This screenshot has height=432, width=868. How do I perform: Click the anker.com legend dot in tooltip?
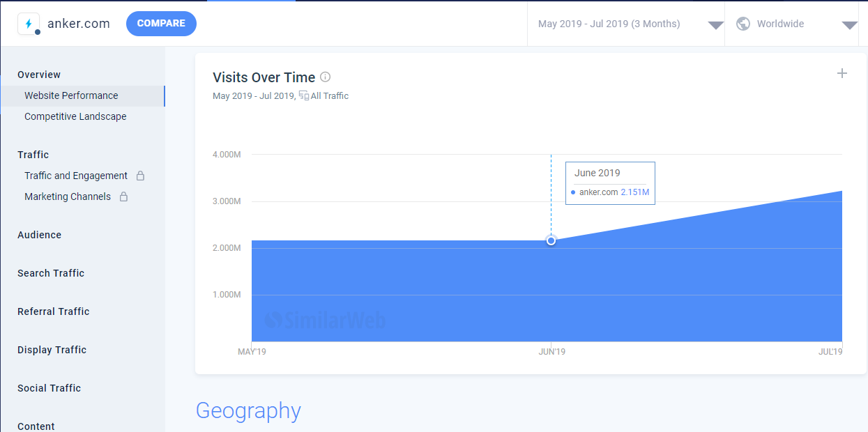click(x=573, y=192)
